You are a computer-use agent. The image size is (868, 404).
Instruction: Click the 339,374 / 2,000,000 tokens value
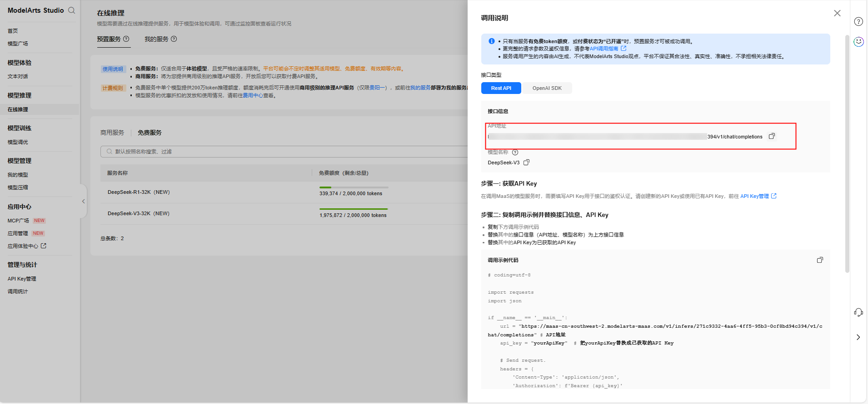point(351,193)
